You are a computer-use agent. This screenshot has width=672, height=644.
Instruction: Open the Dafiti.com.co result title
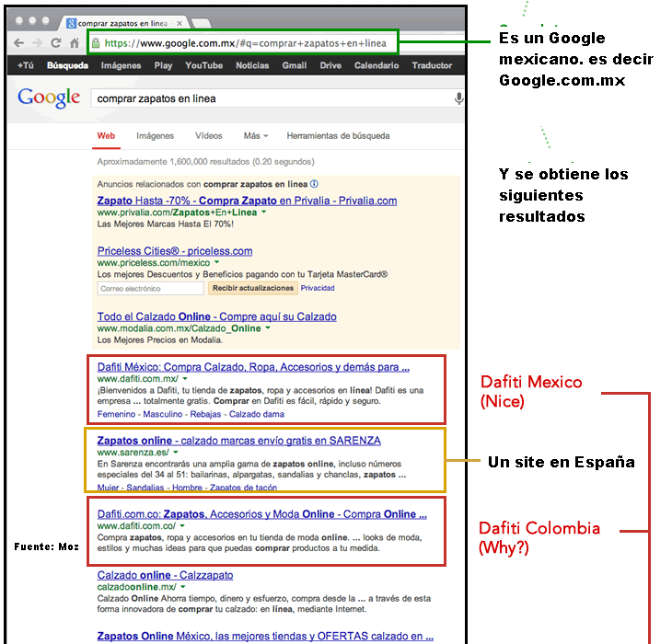coord(261,514)
